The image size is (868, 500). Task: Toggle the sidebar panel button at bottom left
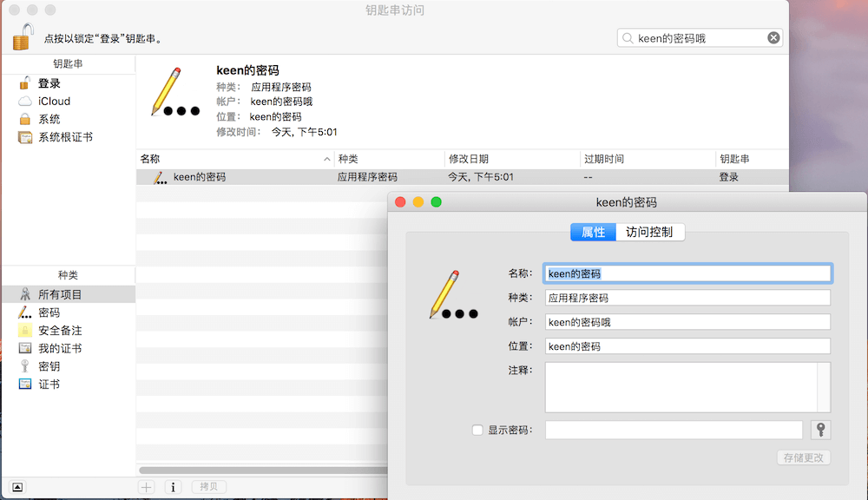pos(18,487)
